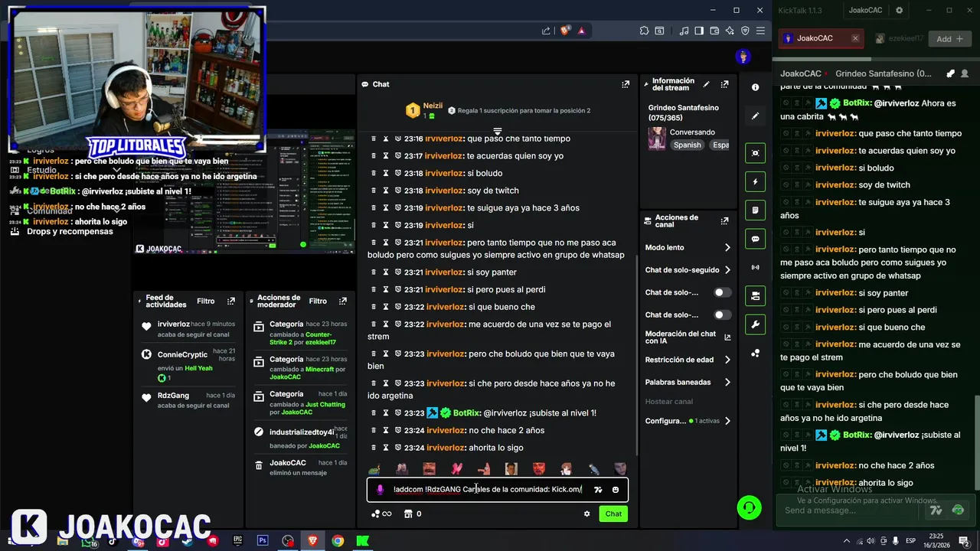
Task: Toggle the browser sidebar panel icon
Action: pos(699,31)
